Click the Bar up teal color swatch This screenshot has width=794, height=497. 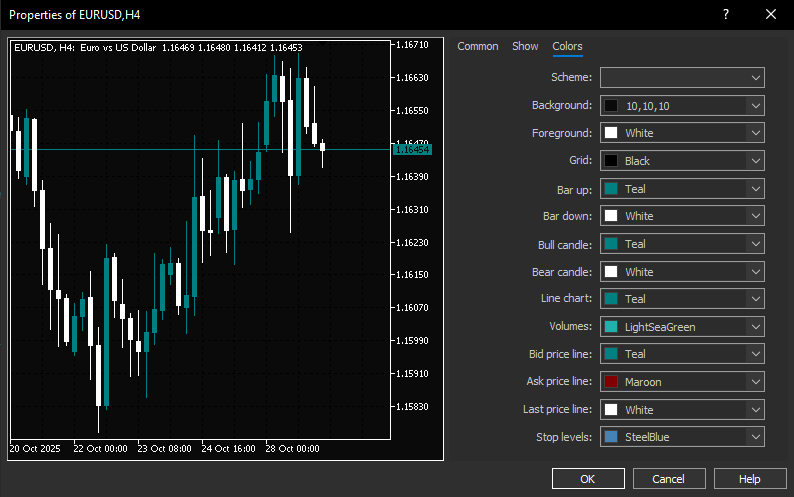(x=611, y=189)
